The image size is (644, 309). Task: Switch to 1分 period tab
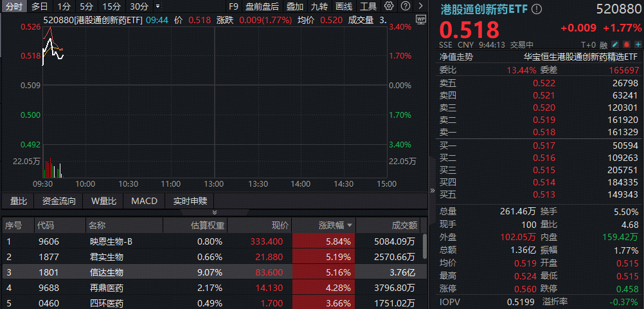(64, 6)
